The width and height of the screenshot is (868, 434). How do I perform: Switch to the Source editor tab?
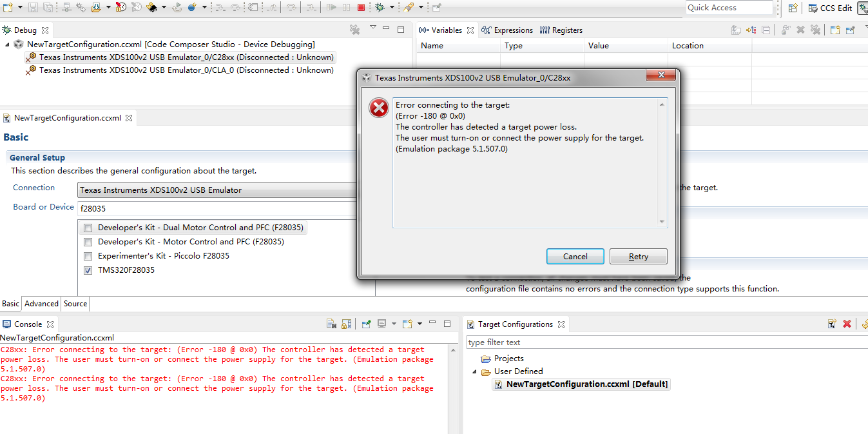[75, 304]
